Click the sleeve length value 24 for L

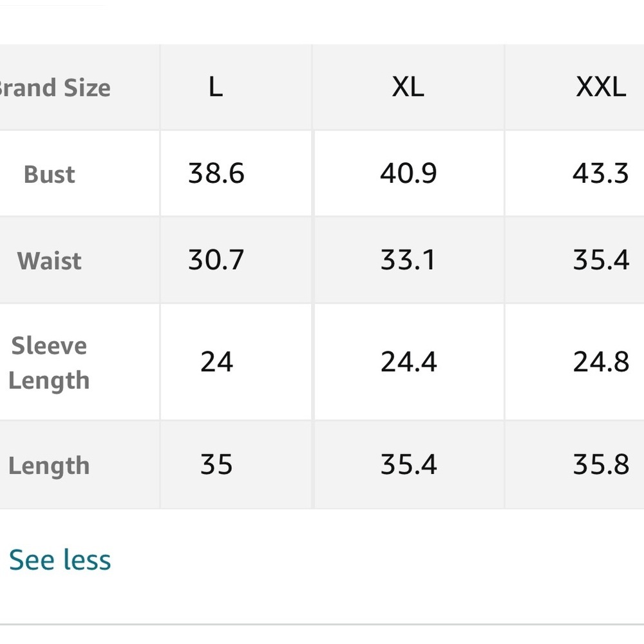[x=216, y=362]
